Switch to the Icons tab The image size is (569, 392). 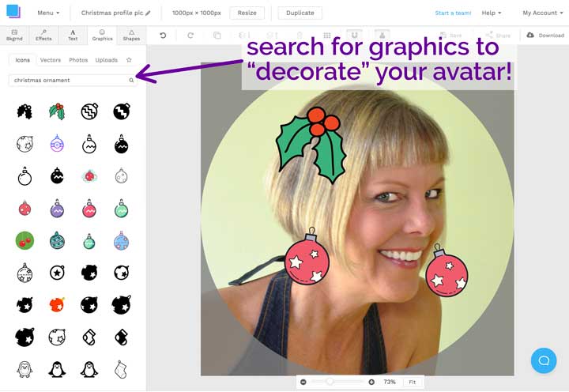22,60
